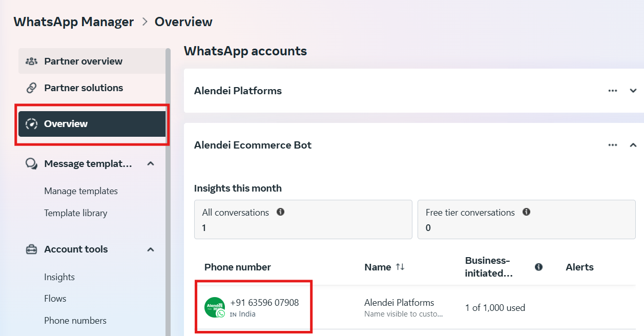Click the info icon beside Free tier conversations
The image size is (644, 336).
coord(526,212)
